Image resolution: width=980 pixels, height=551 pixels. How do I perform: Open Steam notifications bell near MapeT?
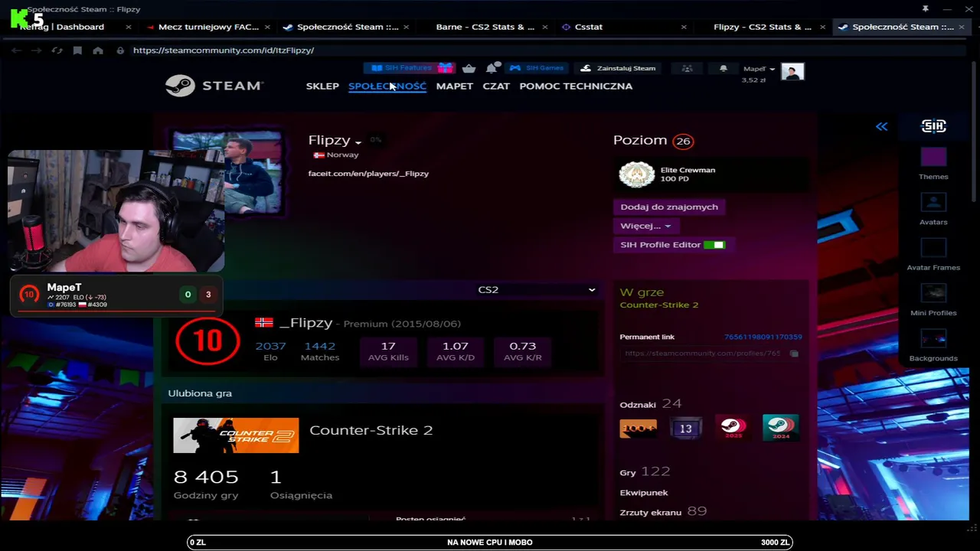click(x=723, y=69)
